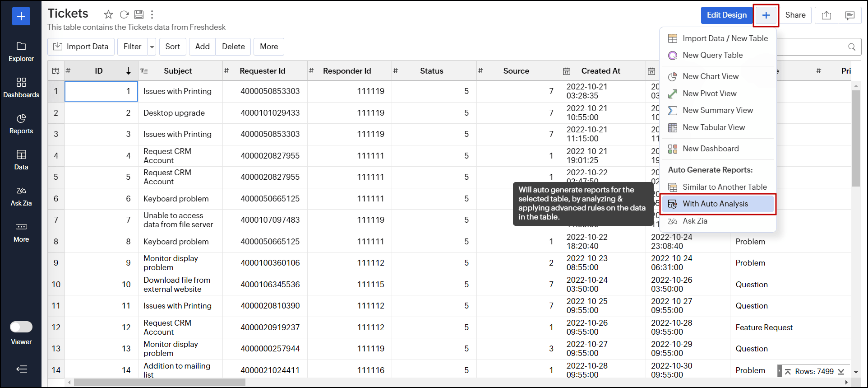Toggle the Viewer mode switch

coord(21,327)
